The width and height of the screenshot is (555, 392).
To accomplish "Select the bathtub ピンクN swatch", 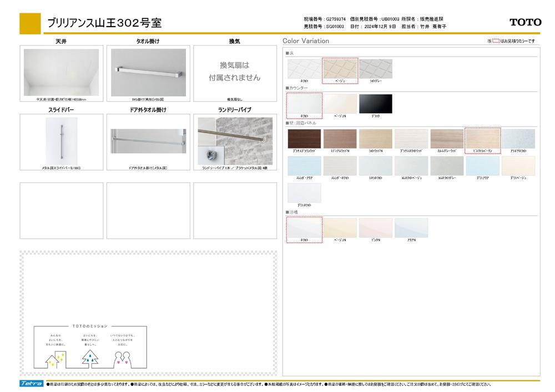I will [x=376, y=228].
